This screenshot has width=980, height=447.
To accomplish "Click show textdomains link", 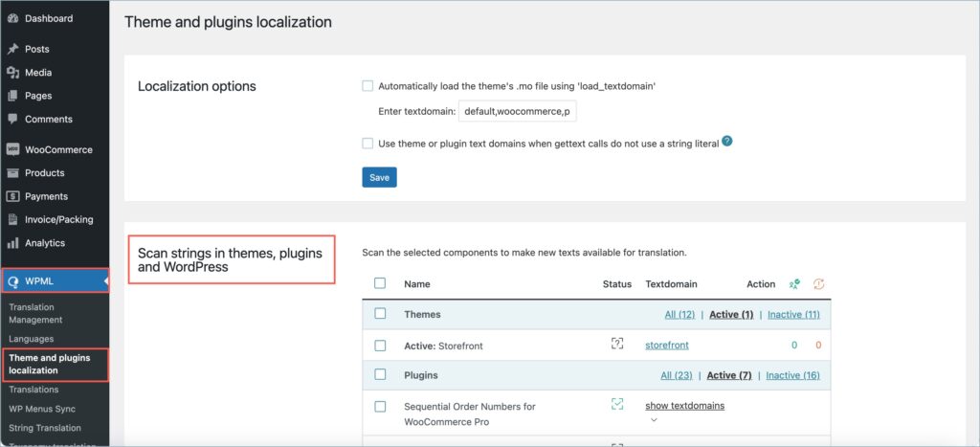I will coord(685,406).
